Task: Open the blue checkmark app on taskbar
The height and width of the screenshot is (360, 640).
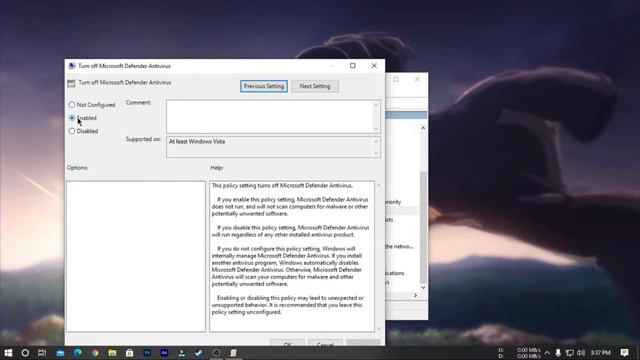Action: point(199,353)
